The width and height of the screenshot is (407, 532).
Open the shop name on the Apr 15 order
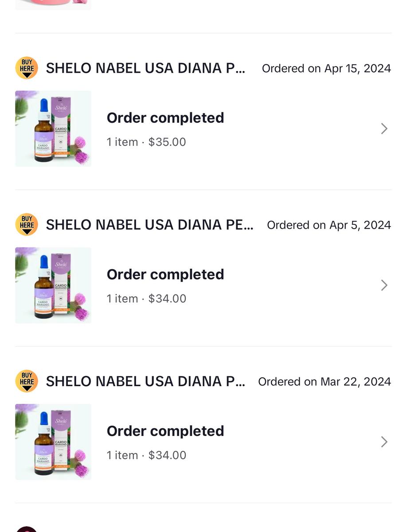pos(145,68)
